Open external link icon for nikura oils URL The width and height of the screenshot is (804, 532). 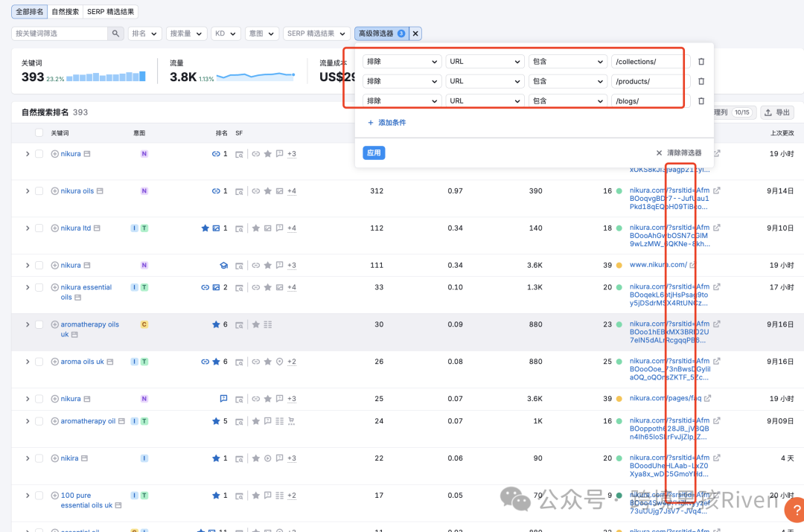pos(717,190)
